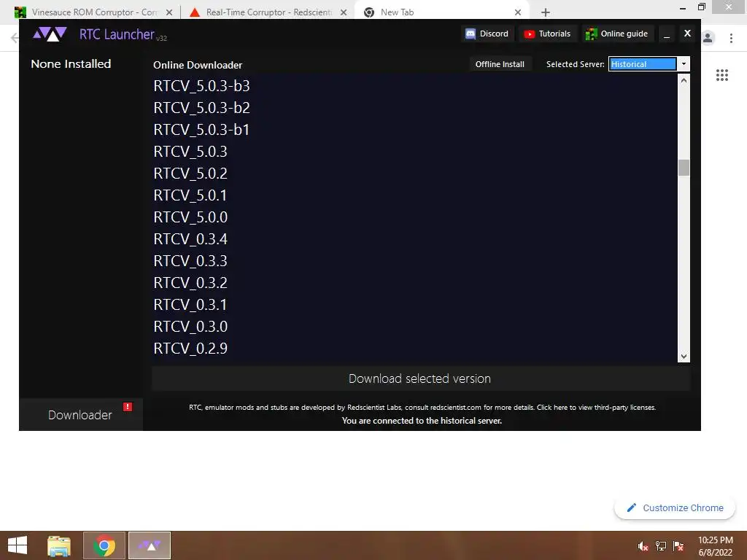
Task: Minimize the RTC Launcher window
Action: point(667,34)
